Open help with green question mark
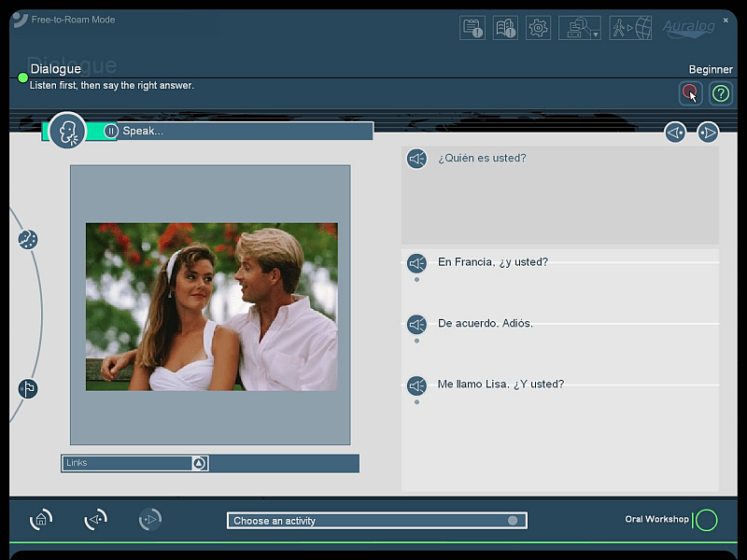This screenshot has height=560, width=747. (x=720, y=92)
